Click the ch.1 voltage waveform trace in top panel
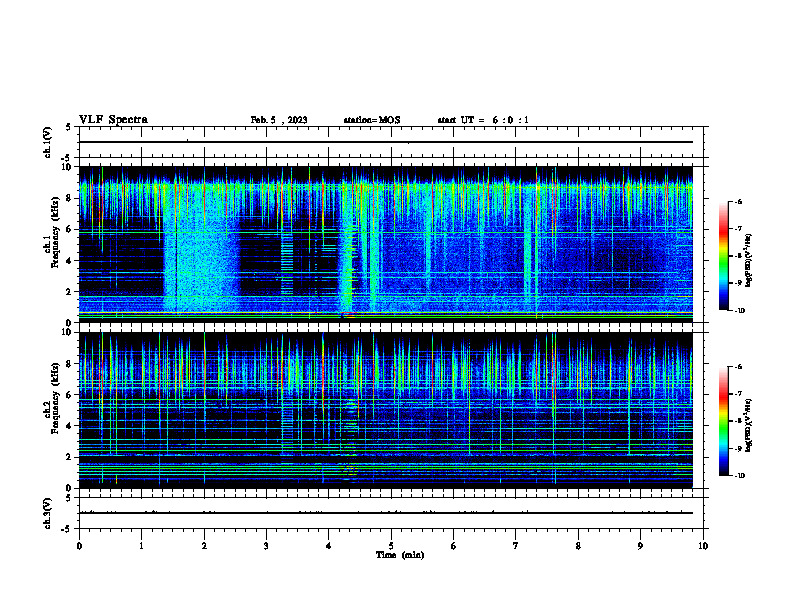This screenshot has width=792, height=612. coord(386,142)
